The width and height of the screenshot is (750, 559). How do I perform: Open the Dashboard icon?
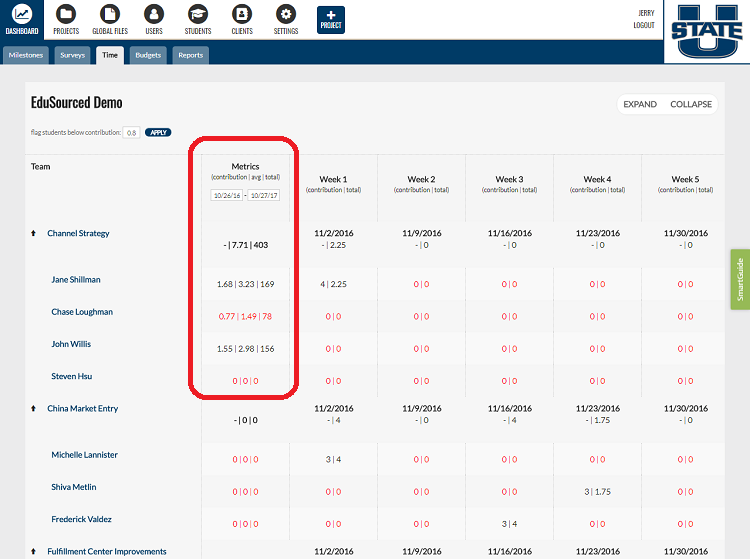click(22, 14)
